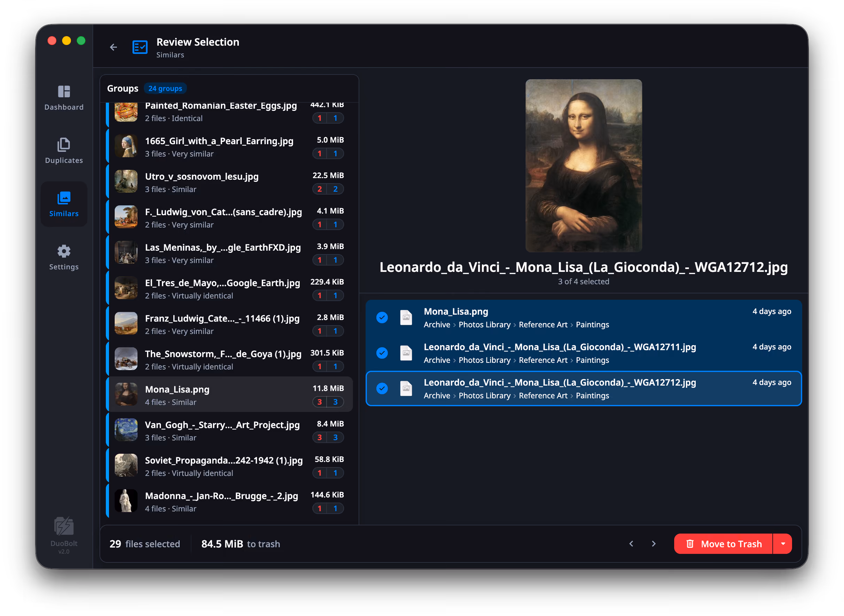844x616 pixels.
Task: Click the 3 3 counter on Van_Gogh group
Action: point(328,437)
